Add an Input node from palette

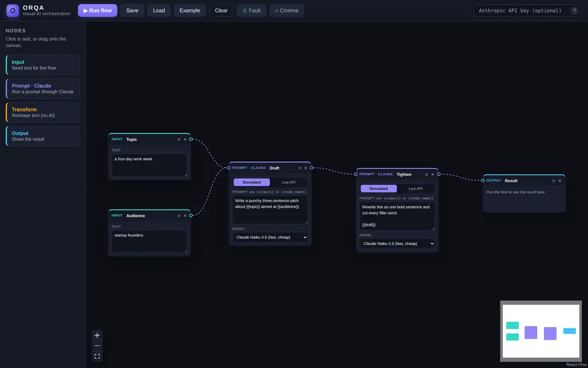43,65
